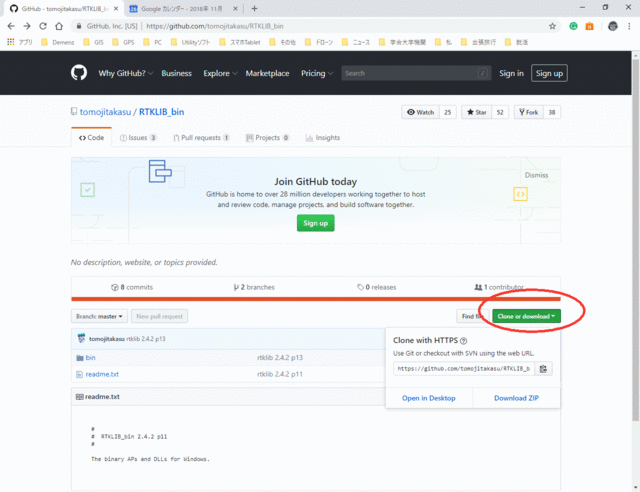The width and height of the screenshot is (640, 492).
Task: Click Find file button
Action: point(472,316)
